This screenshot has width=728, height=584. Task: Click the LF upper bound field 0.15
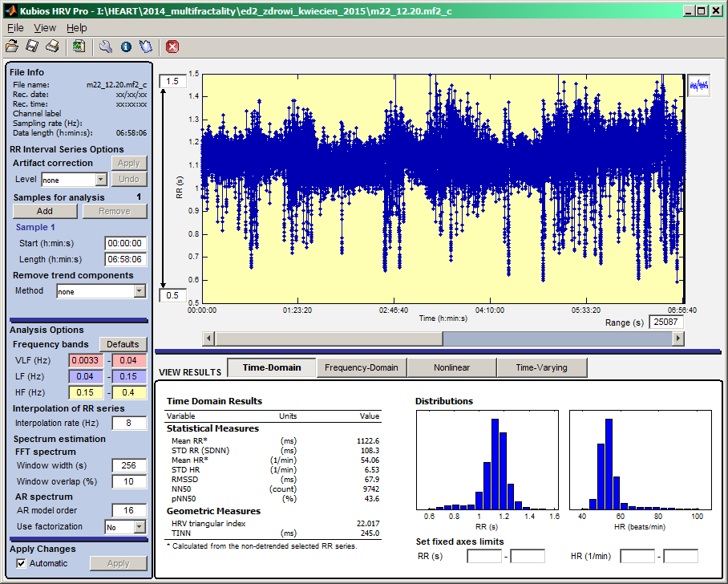click(x=128, y=376)
